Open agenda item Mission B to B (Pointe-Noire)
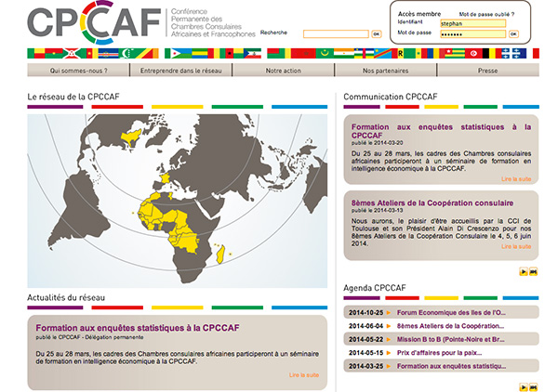Screen dimensions: 558x392 point(450,339)
